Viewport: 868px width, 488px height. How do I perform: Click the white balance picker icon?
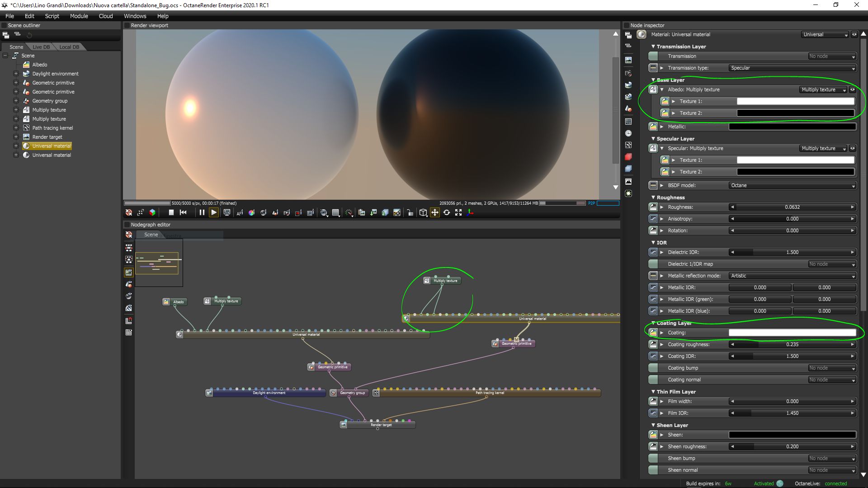pyautogui.click(x=252, y=212)
